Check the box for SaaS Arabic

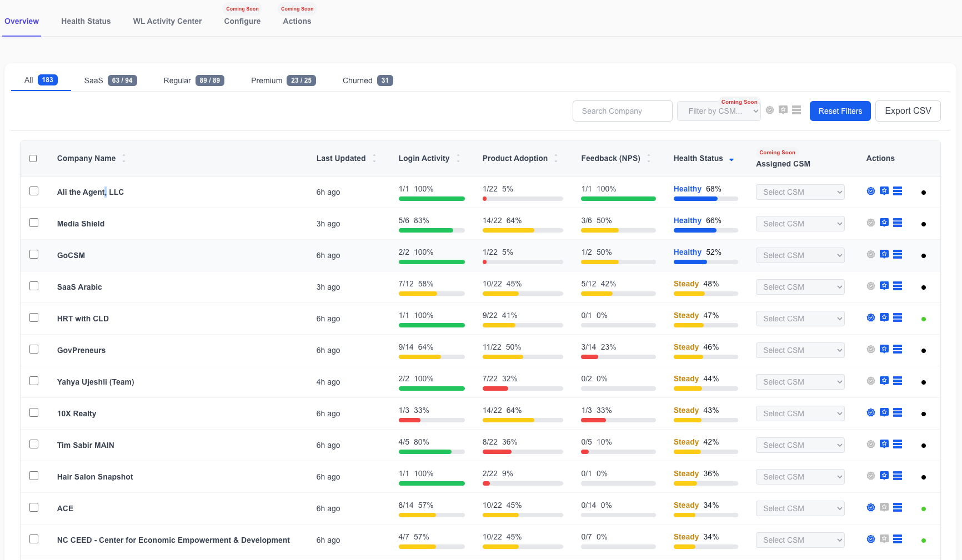(x=34, y=286)
